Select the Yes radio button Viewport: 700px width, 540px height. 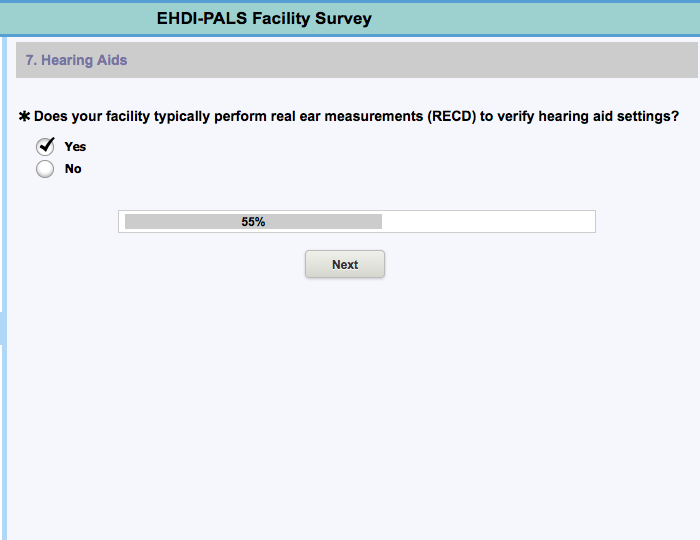45,147
